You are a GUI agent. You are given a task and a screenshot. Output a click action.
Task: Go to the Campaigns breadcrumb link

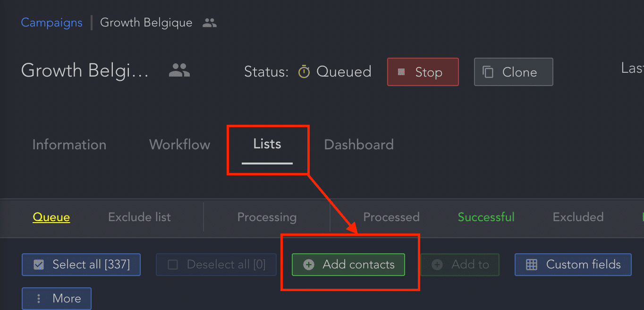point(52,23)
